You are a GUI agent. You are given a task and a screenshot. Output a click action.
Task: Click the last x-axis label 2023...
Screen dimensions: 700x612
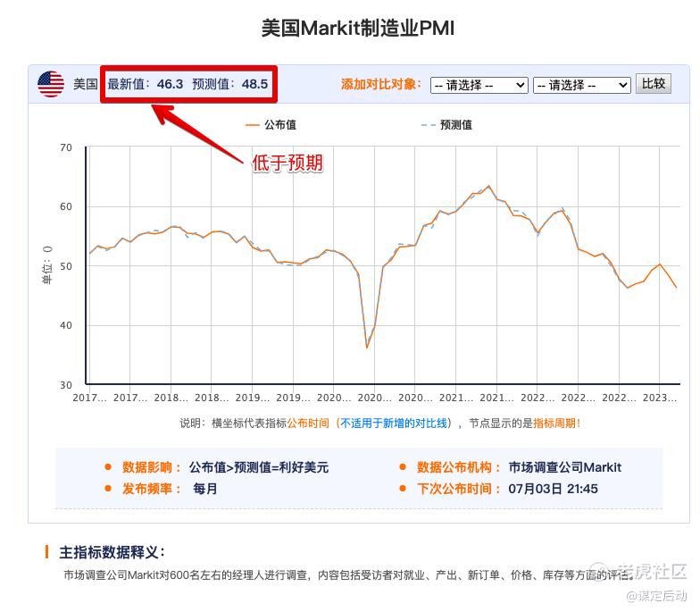(659, 398)
